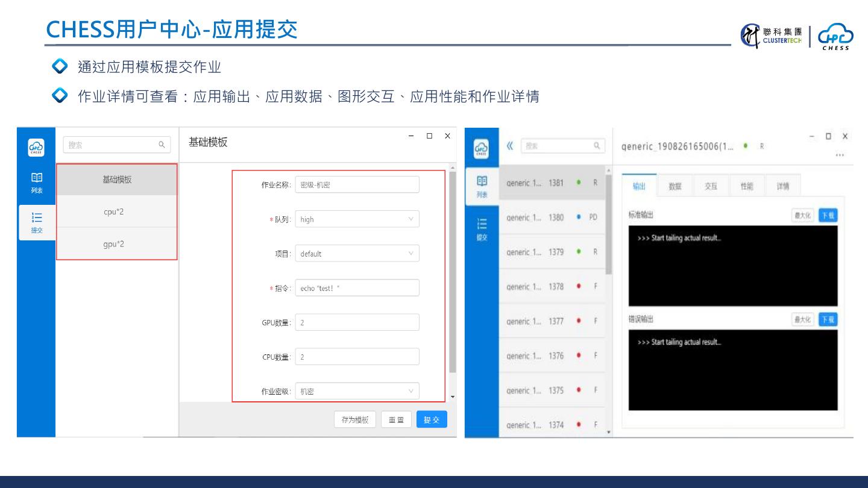Click the blue submit (提交) button
Viewport: 868px width, 488px height.
[432, 419]
